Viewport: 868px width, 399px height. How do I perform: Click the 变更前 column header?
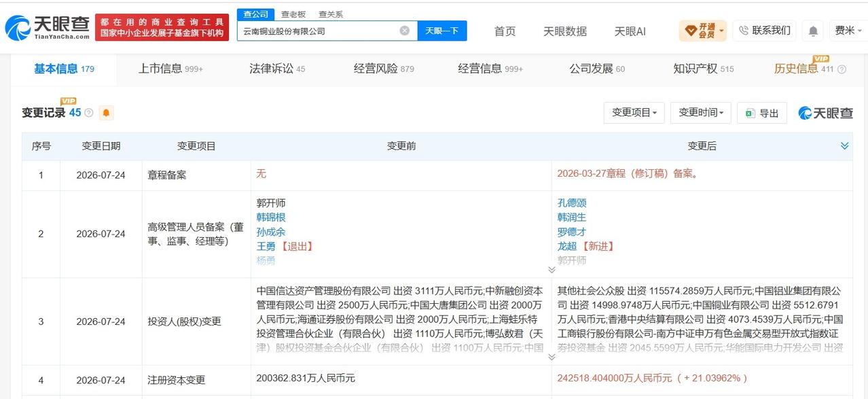click(401, 146)
